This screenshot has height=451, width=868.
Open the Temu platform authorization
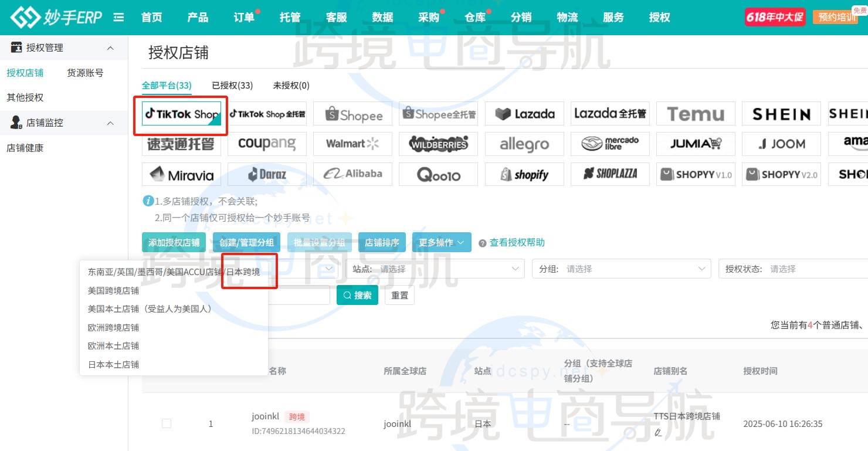(x=696, y=114)
